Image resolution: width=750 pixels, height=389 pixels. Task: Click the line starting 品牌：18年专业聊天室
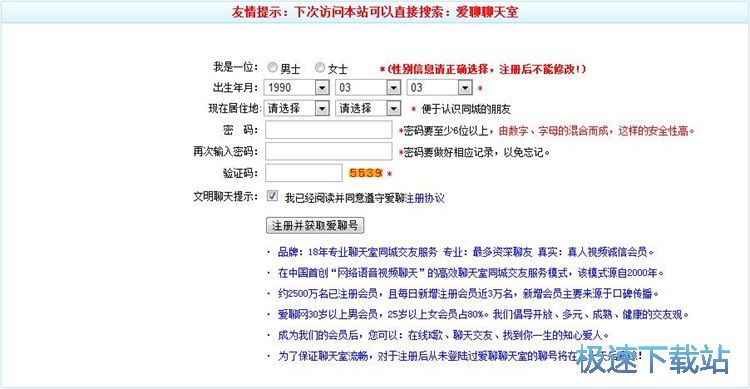[x=466, y=252]
